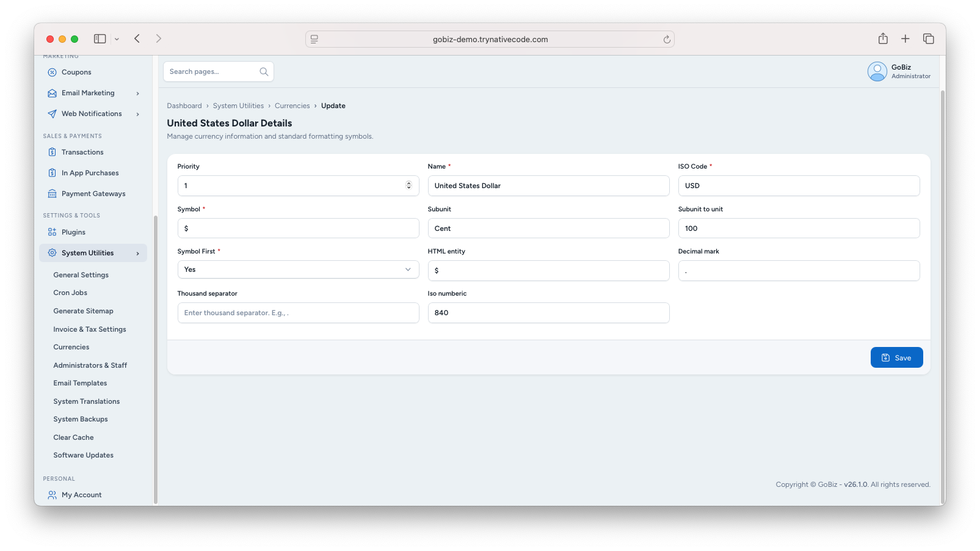Click the search magnifier icon
980x551 pixels.
264,71
